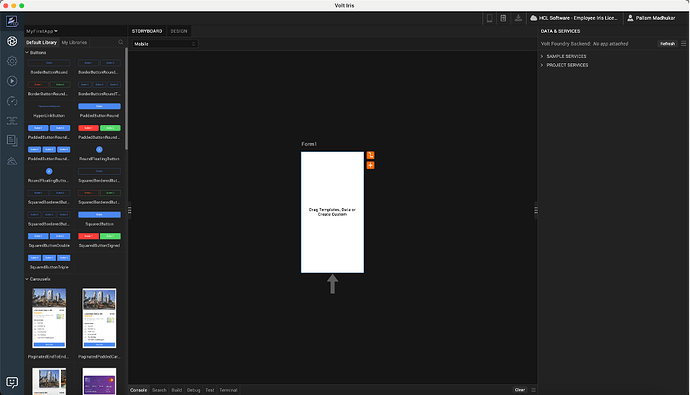Click the mobile device preview icon in toolbar
The width and height of the screenshot is (690, 395).
tap(489, 18)
